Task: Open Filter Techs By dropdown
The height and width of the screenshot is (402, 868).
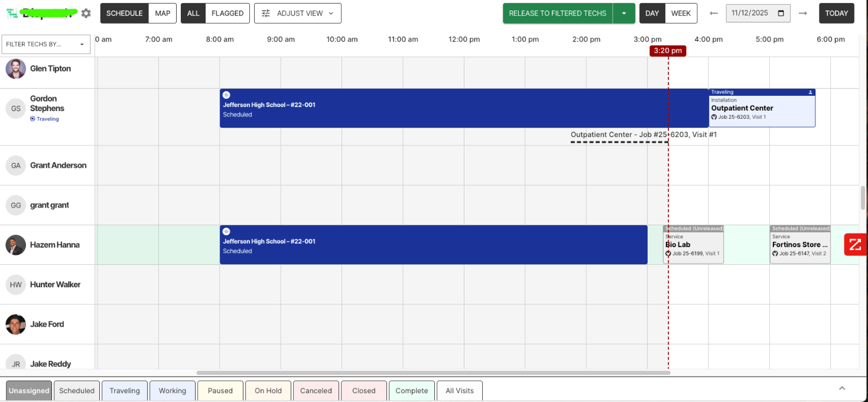Action: coord(46,44)
